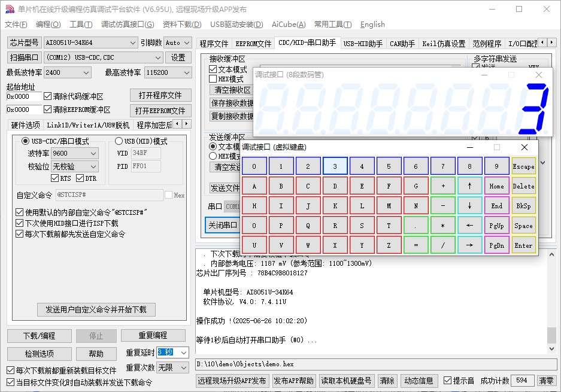Click the right arrow key on virtual keyboard
This screenshot has width=561, height=392.
pyautogui.click(x=469, y=245)
